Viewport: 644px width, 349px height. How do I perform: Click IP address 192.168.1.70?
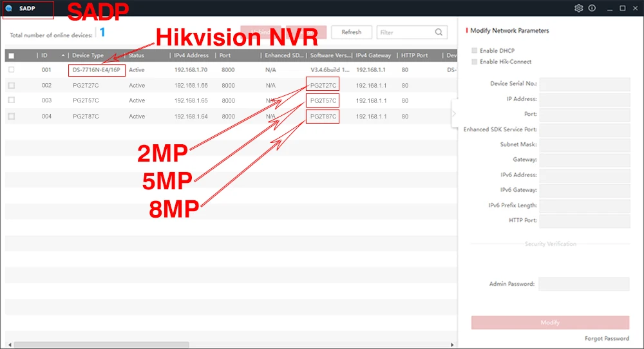[x=191, y=70]
